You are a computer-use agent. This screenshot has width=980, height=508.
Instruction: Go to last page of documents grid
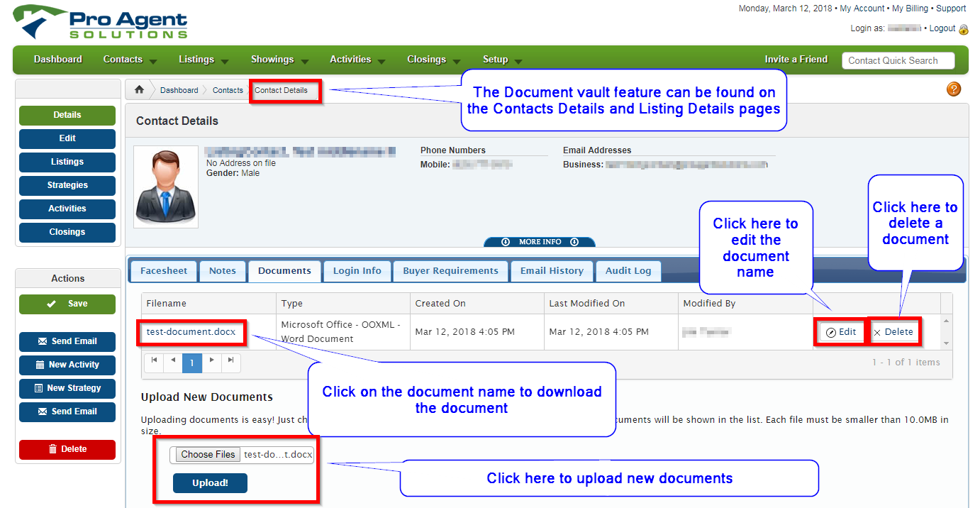click(x=230, y=361)
